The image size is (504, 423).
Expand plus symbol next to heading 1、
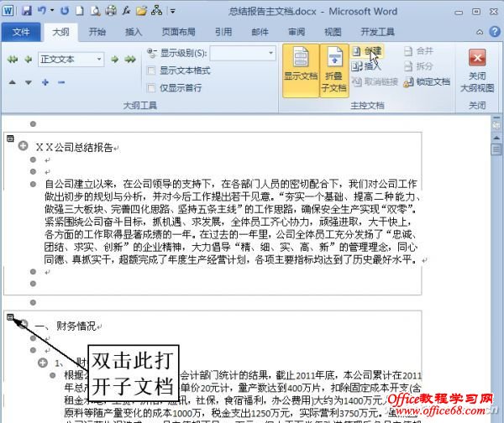[x=43, y=363]
